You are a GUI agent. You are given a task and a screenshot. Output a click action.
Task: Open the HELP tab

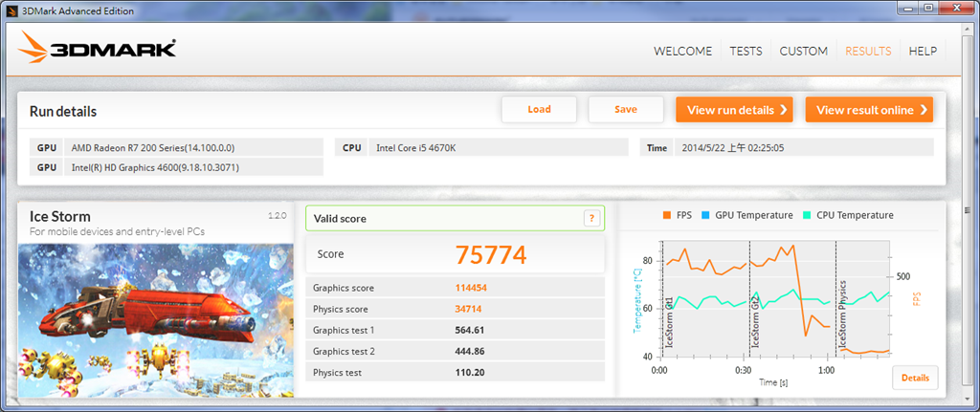[923, 52]
